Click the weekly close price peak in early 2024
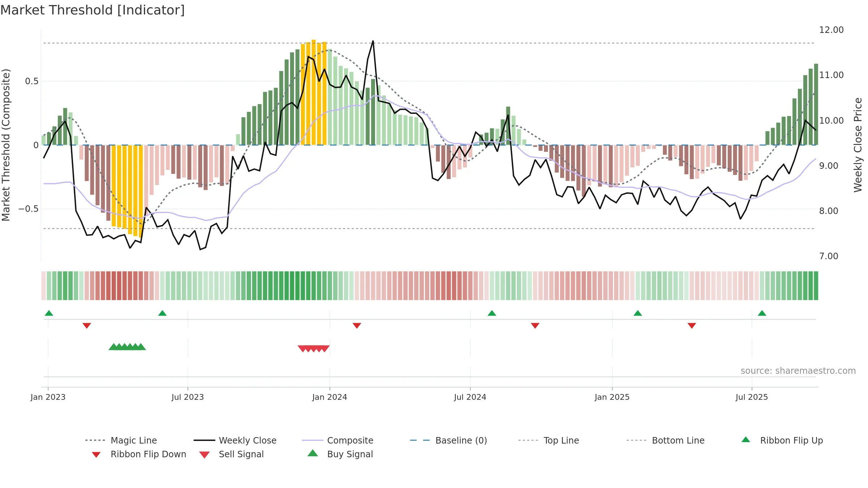Viewport: 868px width, 488px height. click(x=373, y=41)
